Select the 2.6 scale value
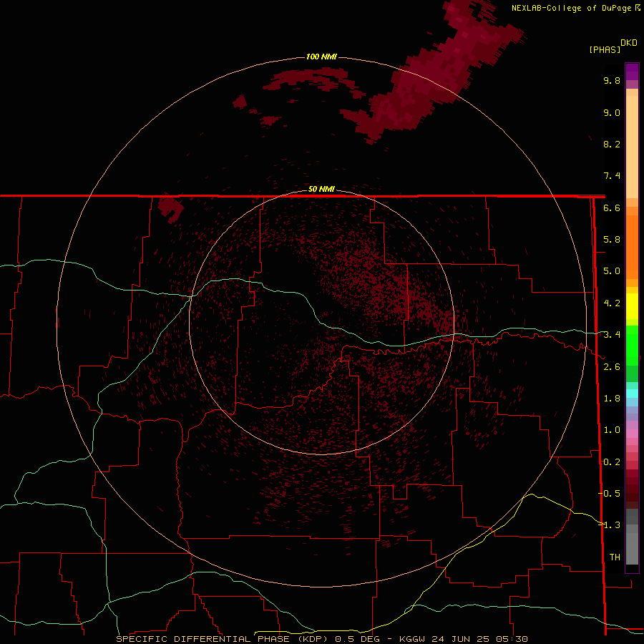Viewport: 644px width, 644px height. click(x=612, y=367)
